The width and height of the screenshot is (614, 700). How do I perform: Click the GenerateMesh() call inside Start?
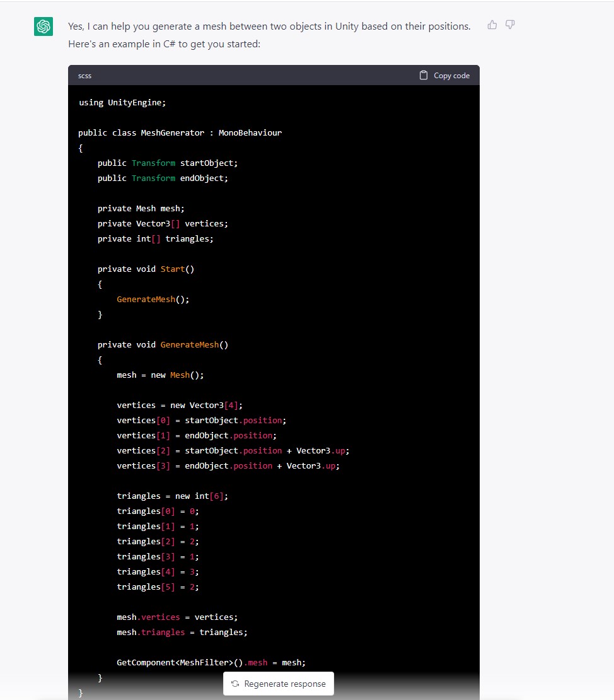pyautogui.click(x=153, y=300)
